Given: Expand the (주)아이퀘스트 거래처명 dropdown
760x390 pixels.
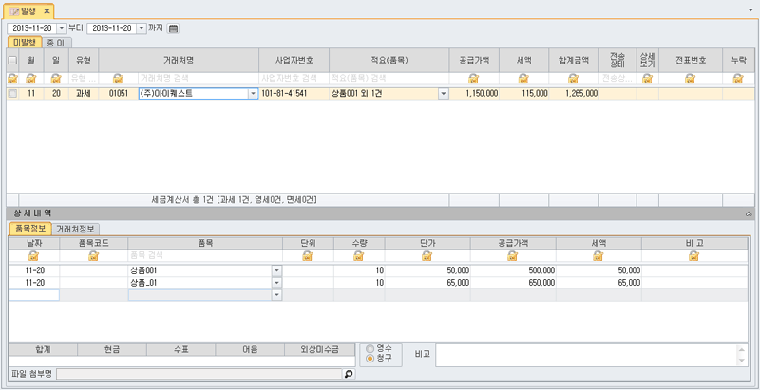Looking at the screenshot, I should (x=253, y=94).
